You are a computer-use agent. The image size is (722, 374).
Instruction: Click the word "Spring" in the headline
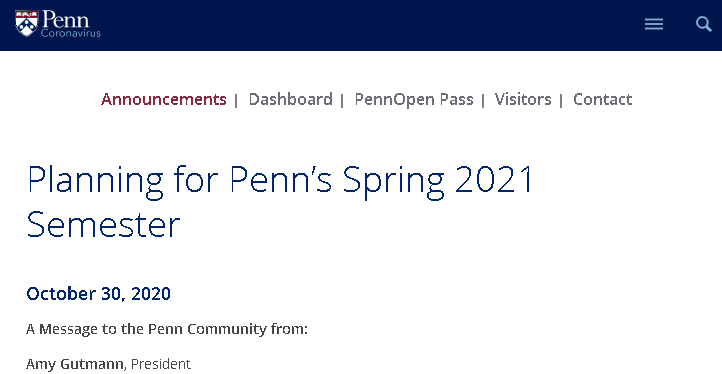[x=394, y=181]
